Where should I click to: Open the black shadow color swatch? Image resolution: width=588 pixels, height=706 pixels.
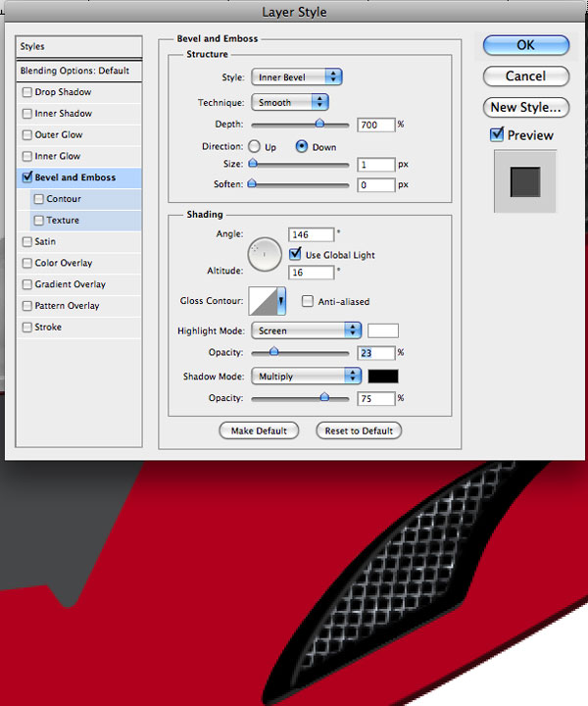[x=383, y=376]
